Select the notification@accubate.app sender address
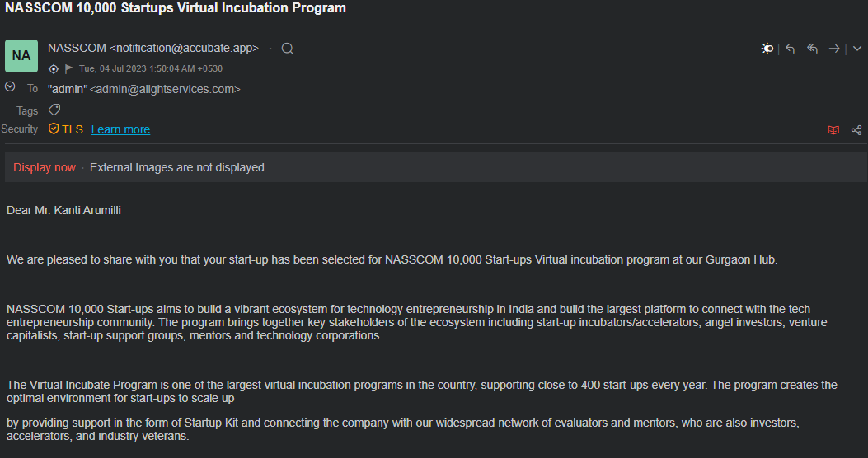This screenshot has width=868, height=458. click(x=185, y=48)
